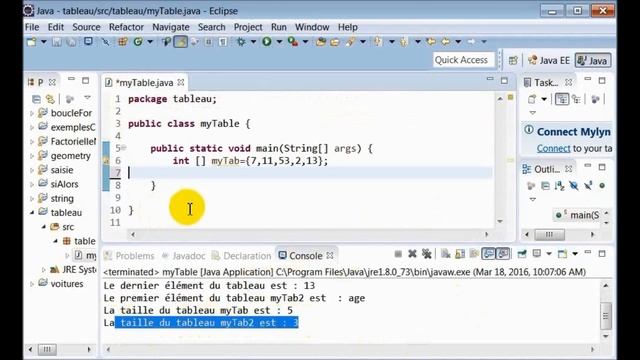
Task: Click the New Java Package icon
Action: (123, 42)
